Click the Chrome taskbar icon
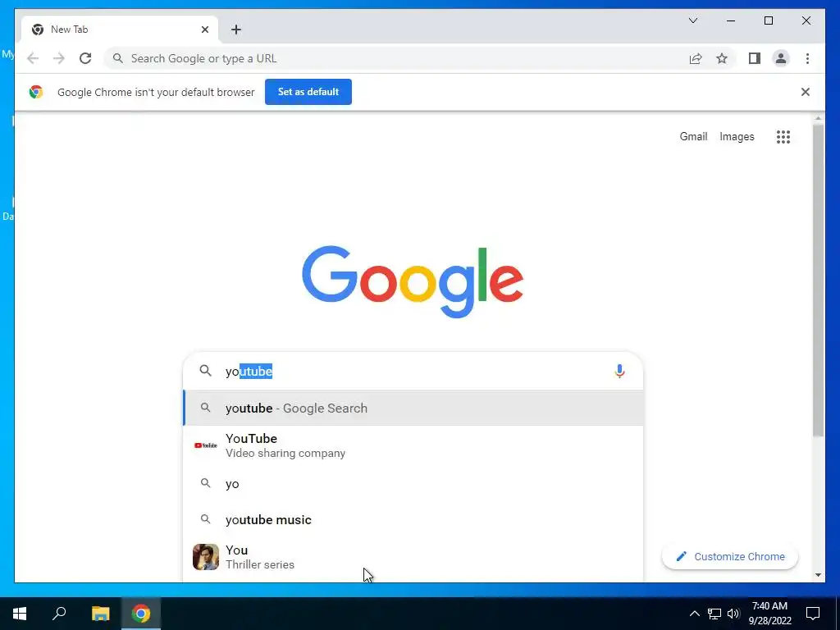Screen dimensions: 840x630 point(141,614)
